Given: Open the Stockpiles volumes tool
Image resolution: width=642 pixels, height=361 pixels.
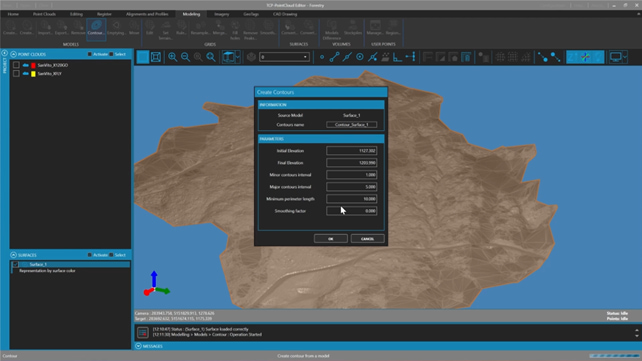Looking at the screenshot, I should click(x=353, y=28).
